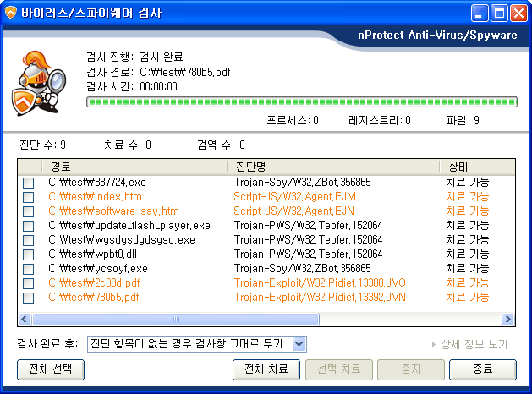Select path C:\test\wpbt0.dll
The image size is (532, 394).
click(x=93, y=254)
